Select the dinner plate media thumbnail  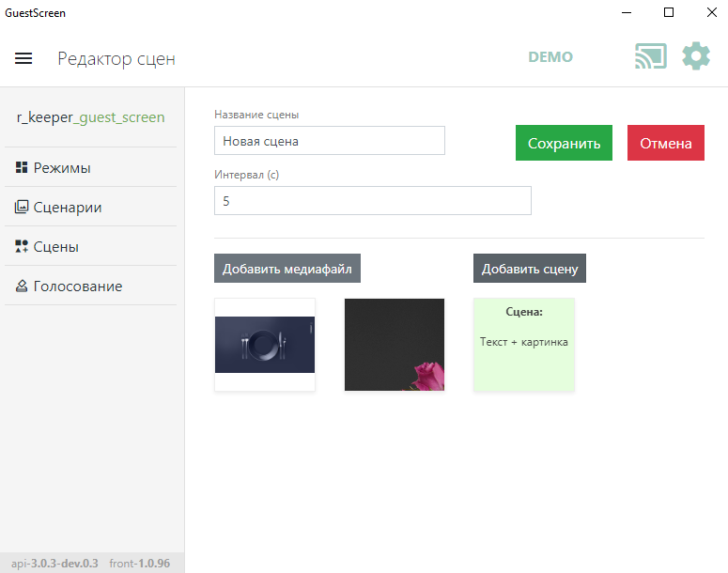pyautogui.click(x=265, y=345)
